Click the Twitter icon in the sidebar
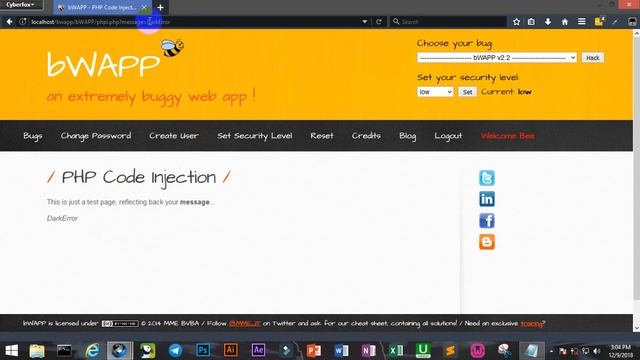The image size is (640, 360). 487,178
